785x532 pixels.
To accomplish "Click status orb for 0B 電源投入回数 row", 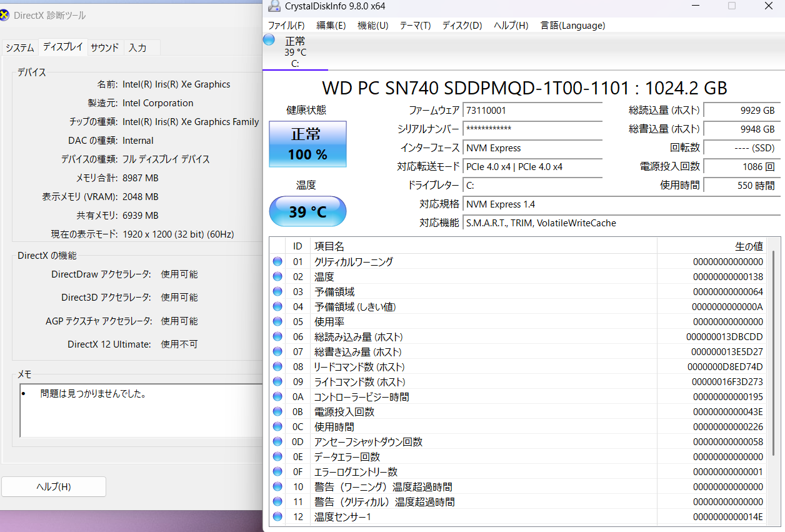I will pos(277,412).
